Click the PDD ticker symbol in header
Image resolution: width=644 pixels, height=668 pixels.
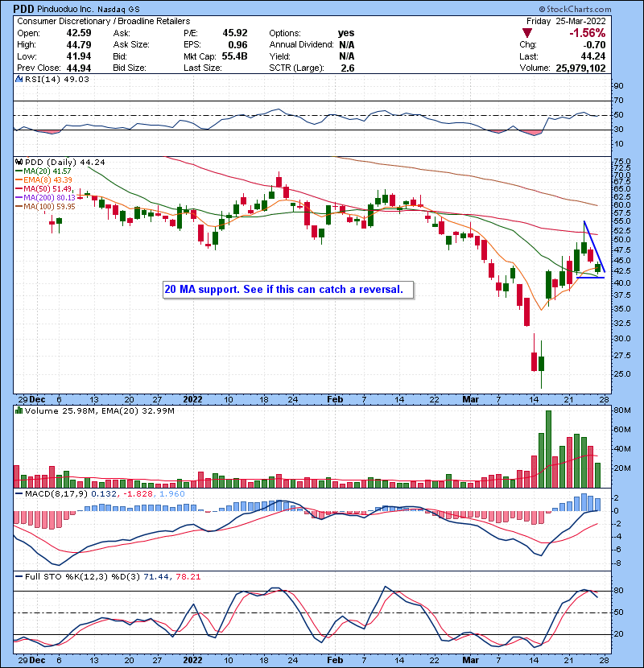click(x=23, y=9)
